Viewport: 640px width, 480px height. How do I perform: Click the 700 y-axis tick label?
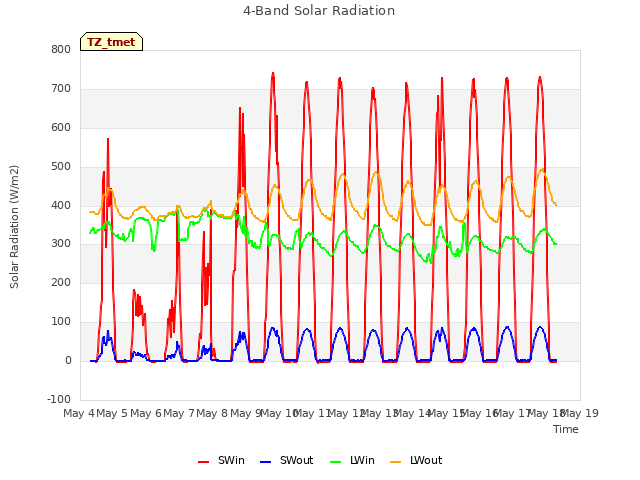tap(61, 88)
